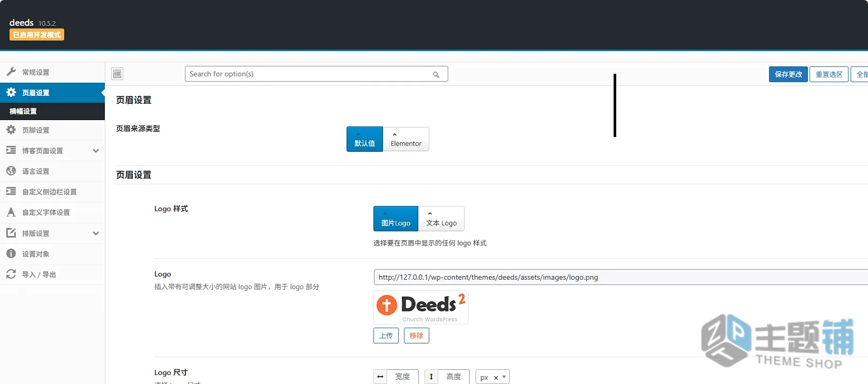Click the 插入带有可调整大小的网站 logo 图片 description
The height and width of the screenshot is (384, 868).
236,287
